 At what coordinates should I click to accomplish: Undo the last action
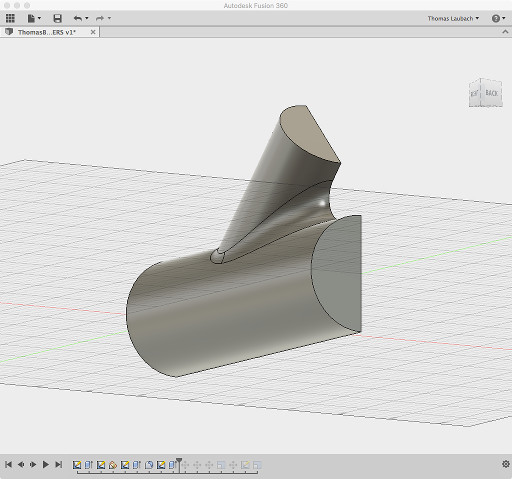[x=78, y=18]
